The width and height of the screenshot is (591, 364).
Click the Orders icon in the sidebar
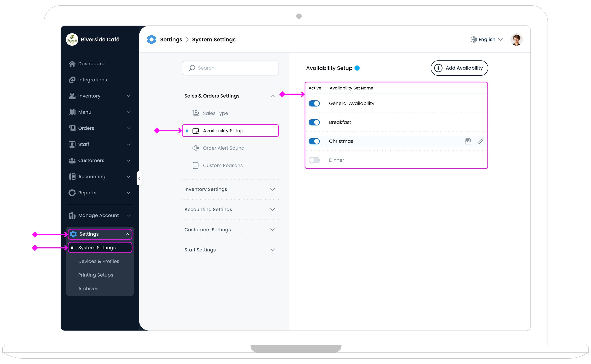(72, 128)
